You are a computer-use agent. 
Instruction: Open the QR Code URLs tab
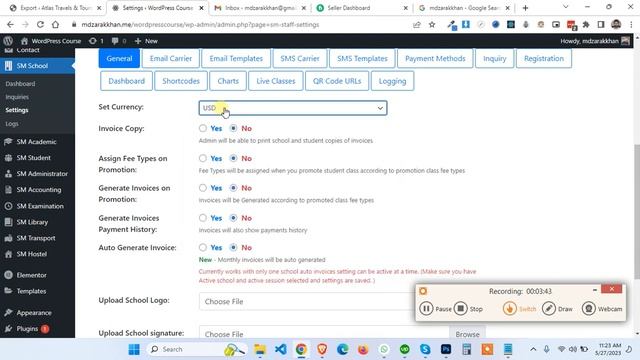[x=337, y=81]
